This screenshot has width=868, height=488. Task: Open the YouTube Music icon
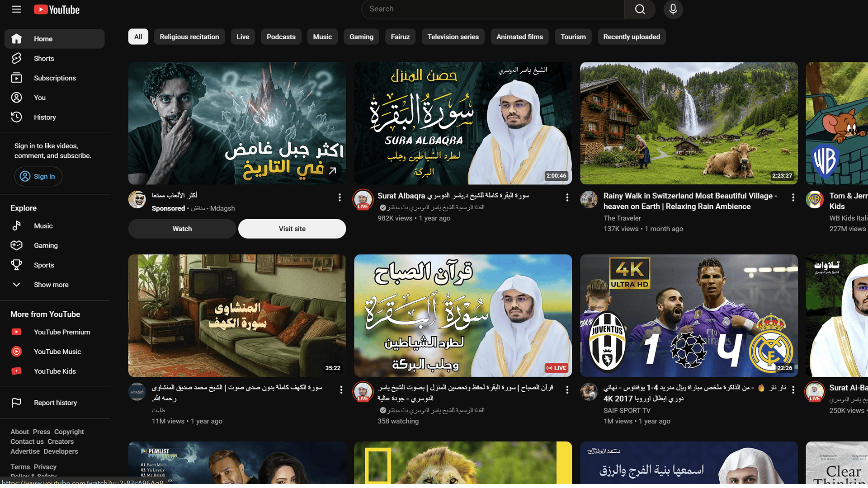(16, 352)
